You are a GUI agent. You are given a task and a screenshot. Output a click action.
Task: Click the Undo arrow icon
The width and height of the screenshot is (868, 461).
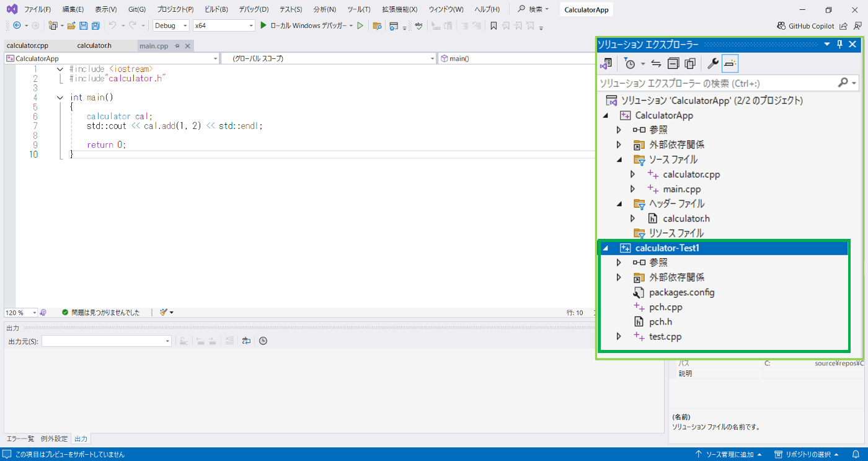coord(112,25)
